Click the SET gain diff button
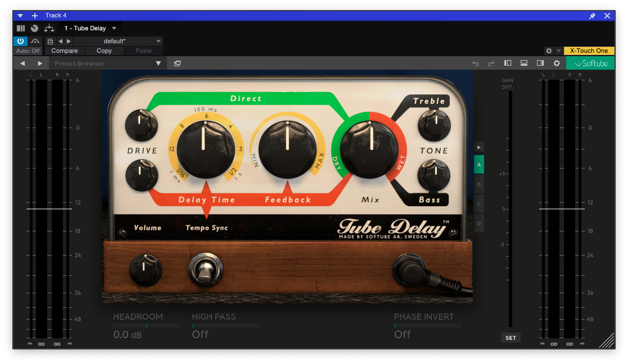Viewport: 628px width, 364px height. (x=510, y=338)
